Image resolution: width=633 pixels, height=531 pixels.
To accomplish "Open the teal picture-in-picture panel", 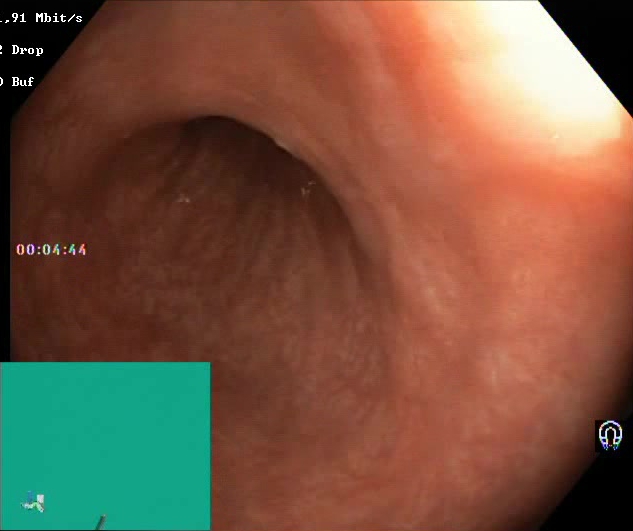I will (105, 446).
